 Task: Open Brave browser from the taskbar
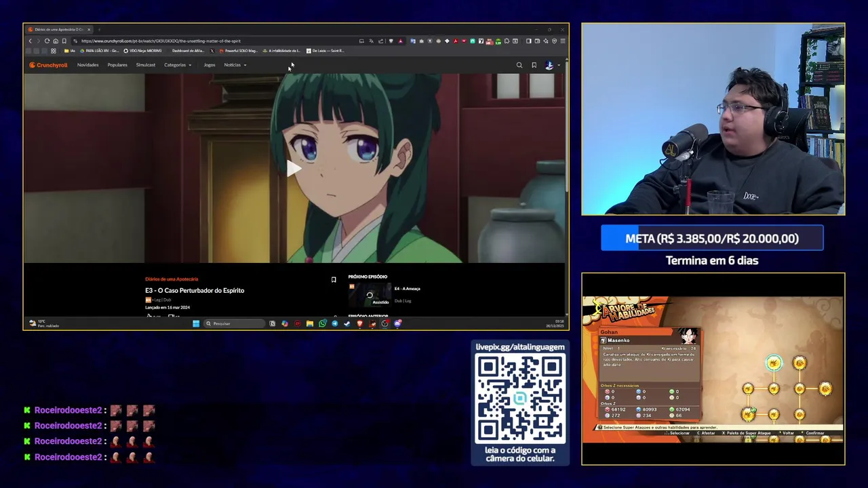click(360, 324)
